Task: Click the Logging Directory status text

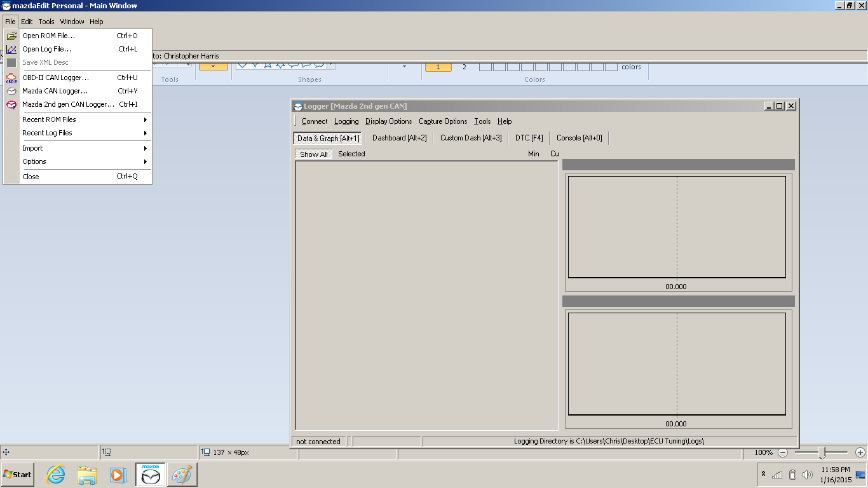Action: [x=609, y=442]
